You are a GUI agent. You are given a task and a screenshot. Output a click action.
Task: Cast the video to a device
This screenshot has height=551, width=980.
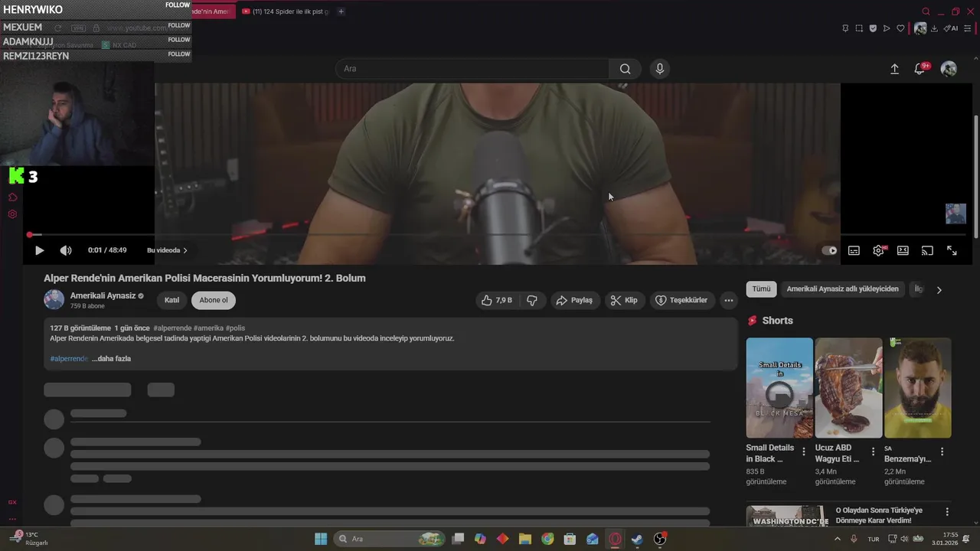pos(927,250)
